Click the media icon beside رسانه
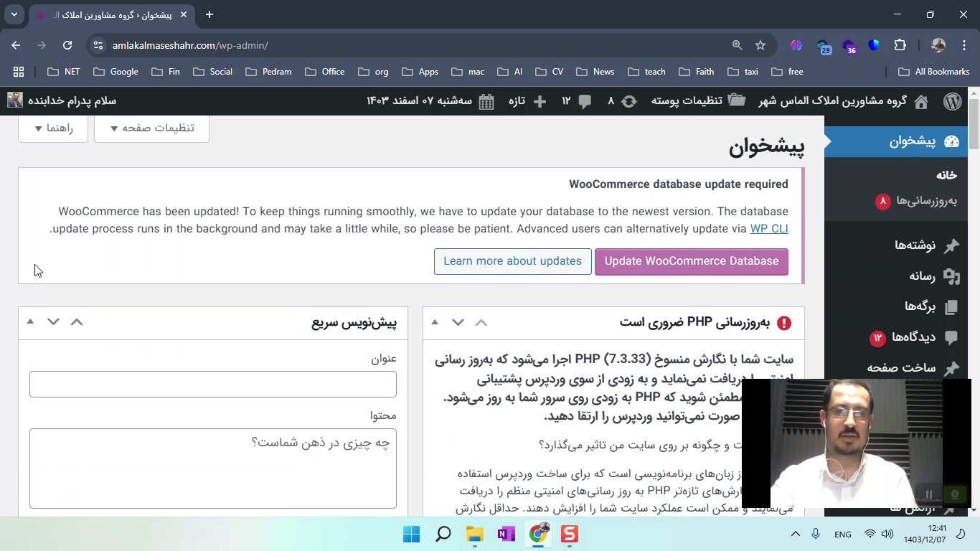The width and height of the screenshot is (980, 551). click(x=952, y=276)
